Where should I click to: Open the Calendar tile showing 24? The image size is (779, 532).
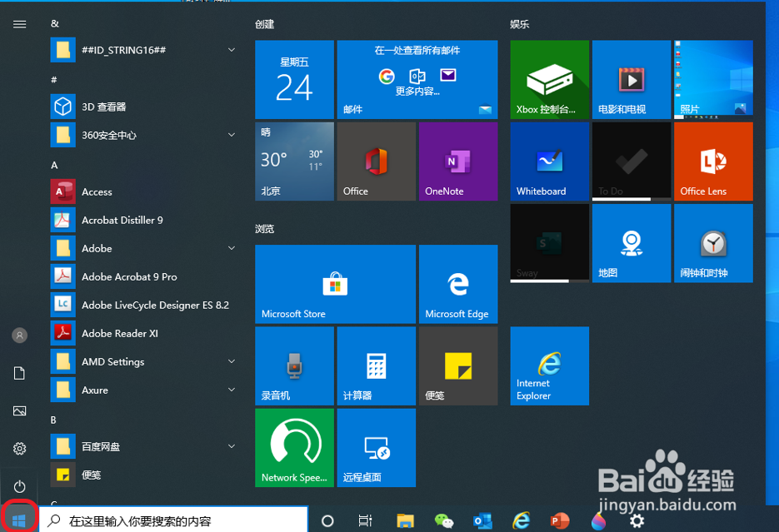294,79
